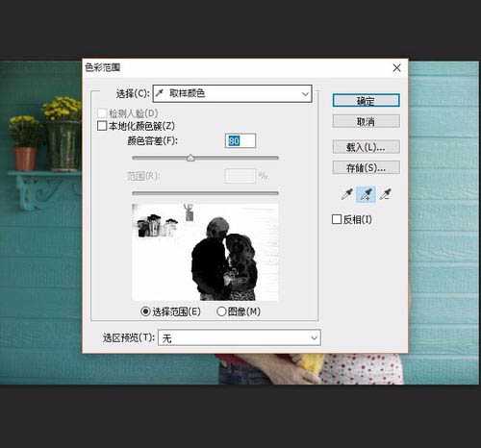481x448 pixels.
Task: Enable the 本地化颜色簇(Z) checkbox
Action: 102,126
